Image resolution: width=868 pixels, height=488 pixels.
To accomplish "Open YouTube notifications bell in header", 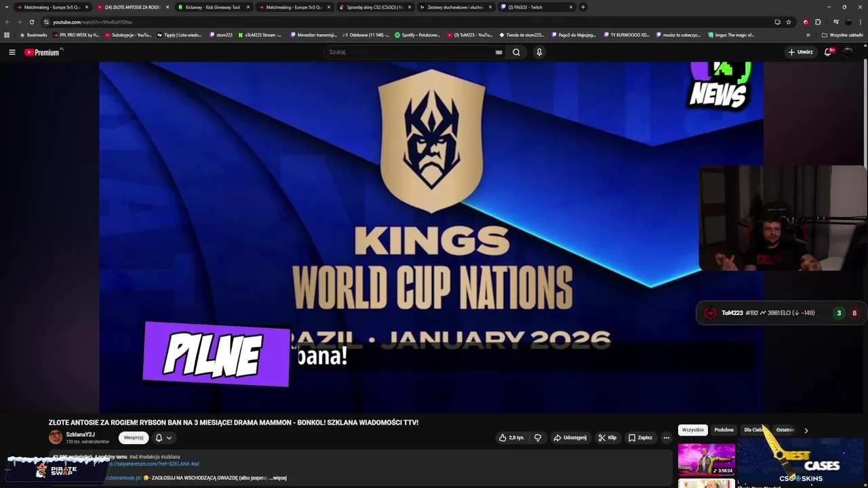I will point(829,52).
